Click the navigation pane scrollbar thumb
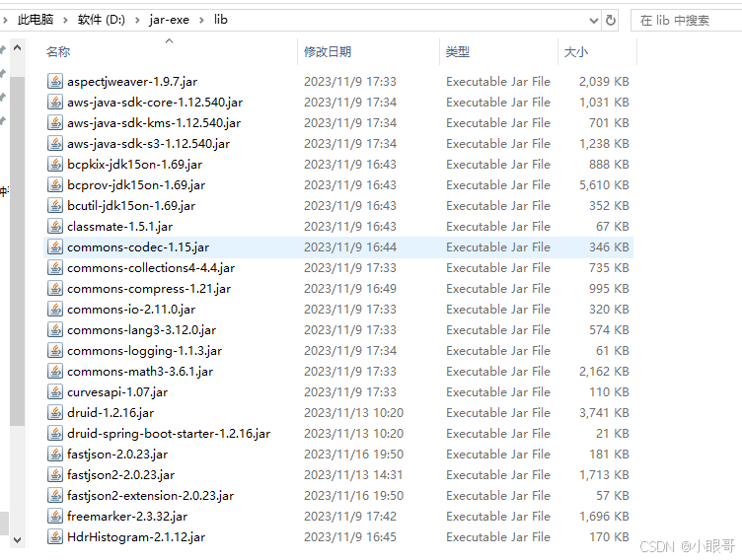 coord(17,250)
